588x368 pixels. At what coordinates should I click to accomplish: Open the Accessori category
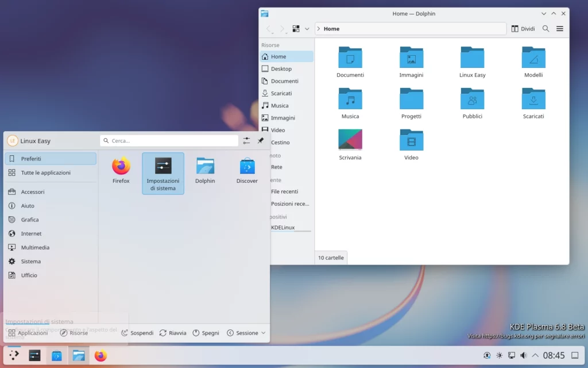coord(51,191)
